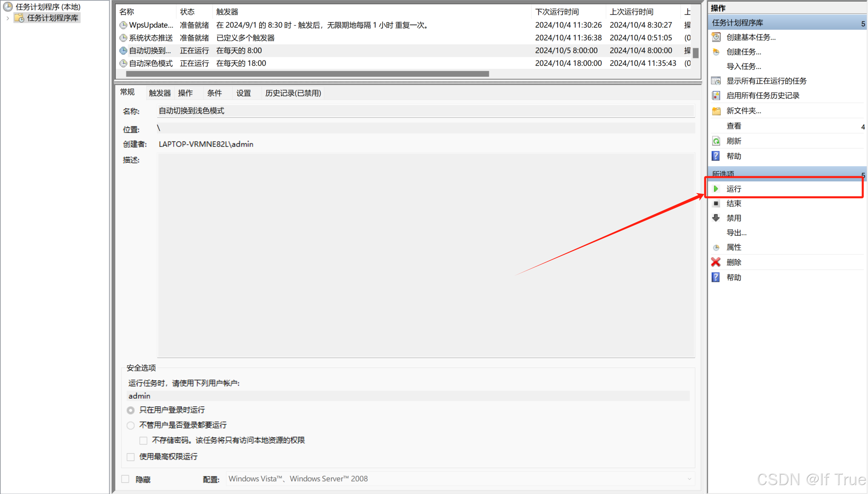
Task: Select the Run whether user is logged on or not radio
Action: point(131,425)
